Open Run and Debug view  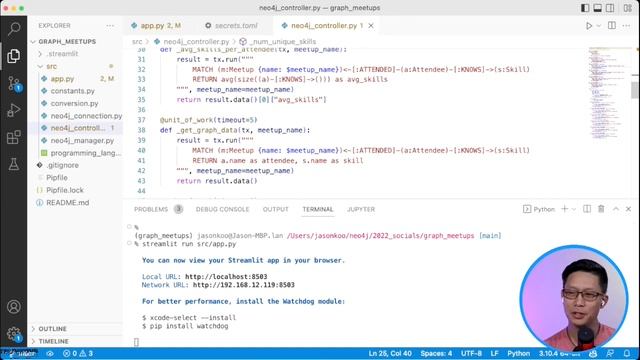coord(14,110)
